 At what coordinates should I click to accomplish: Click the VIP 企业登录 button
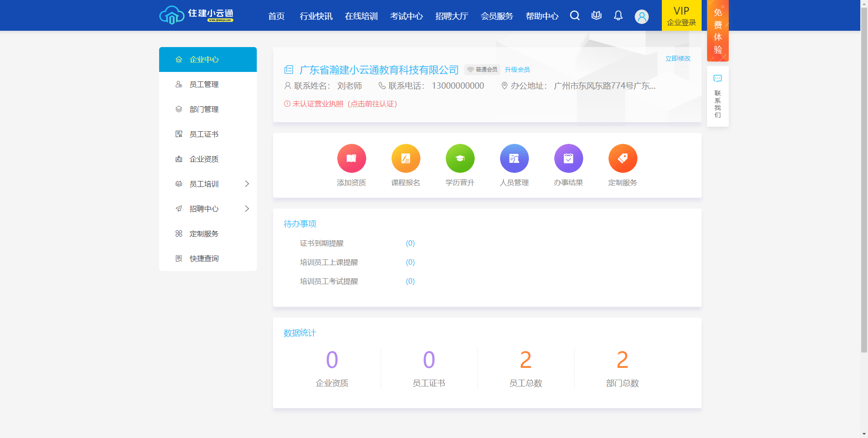681,16
